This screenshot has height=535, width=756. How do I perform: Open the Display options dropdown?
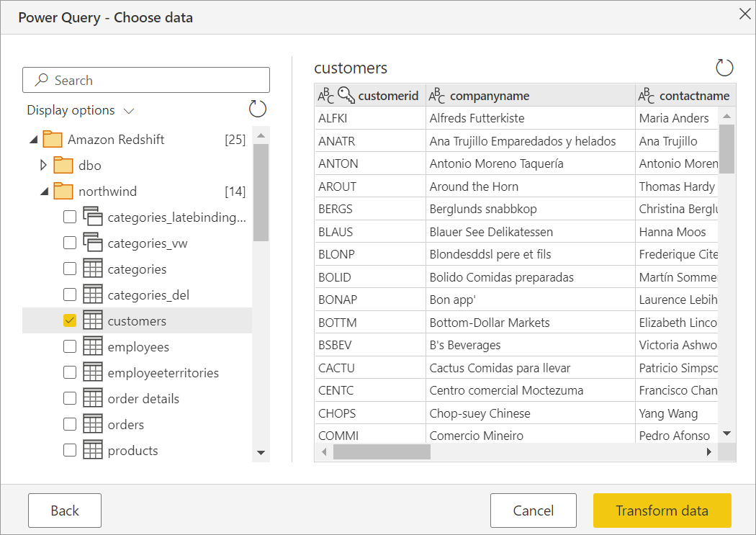[x=129, y=110]
